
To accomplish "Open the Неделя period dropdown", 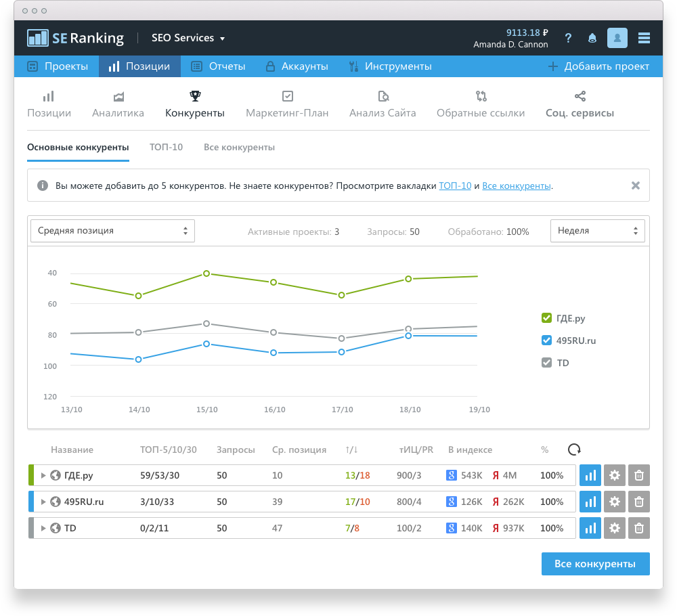I will pos(598,231).
